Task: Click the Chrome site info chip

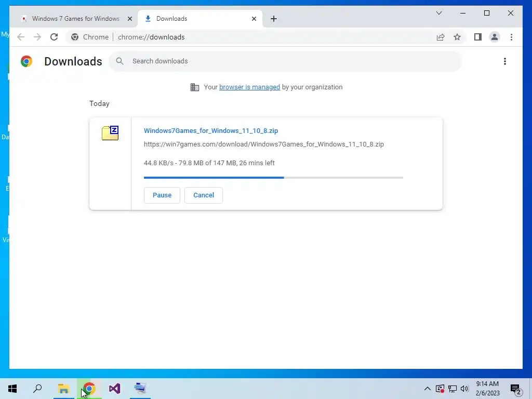Action: click(90, 37)
